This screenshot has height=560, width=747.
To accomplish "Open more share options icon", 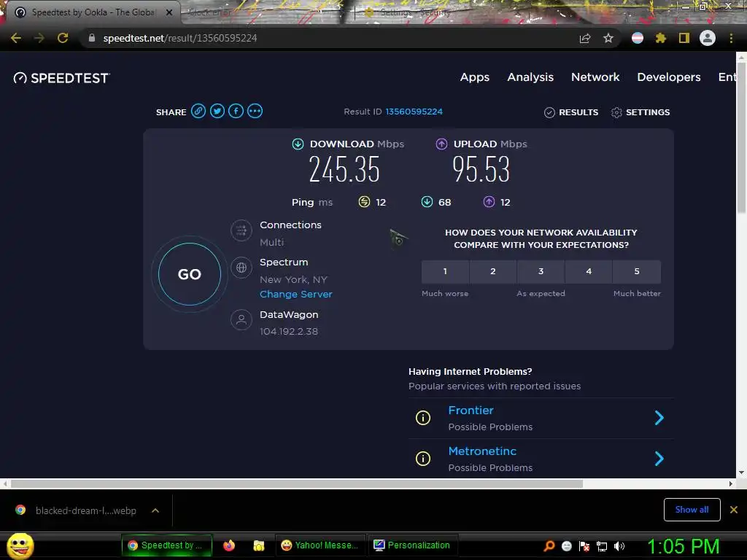I will (x=255, y=112).
